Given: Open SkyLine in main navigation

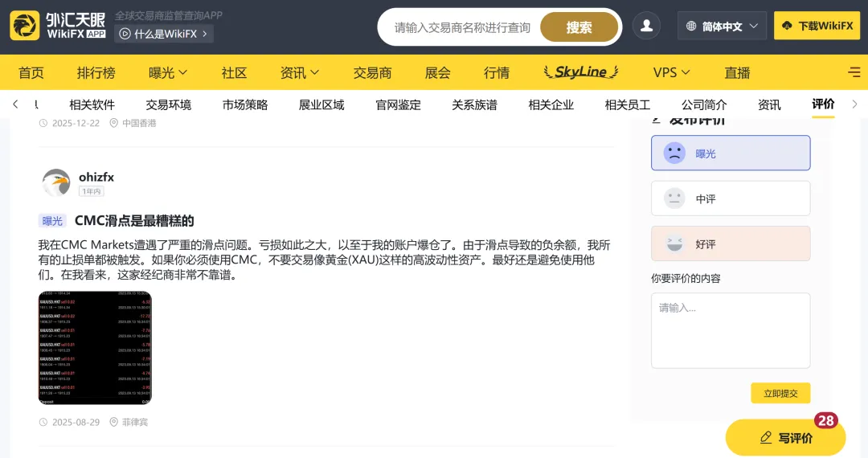Looking at the screenshot, I should (581, 72).
